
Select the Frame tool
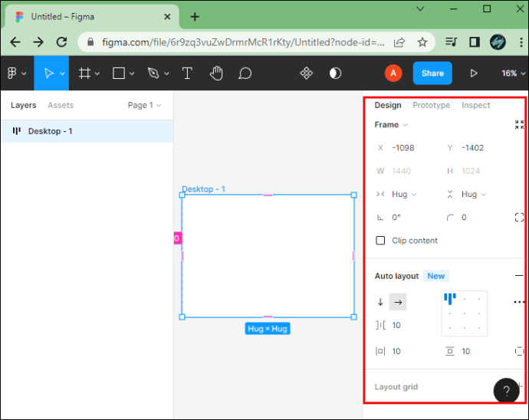84,74
